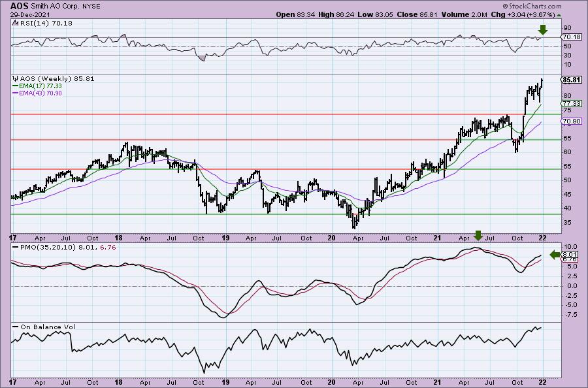This screenshot has width=588, height=388.
Task: Click the 70.18 RSI value tag on the axis
Action: (x=572, y=37)
